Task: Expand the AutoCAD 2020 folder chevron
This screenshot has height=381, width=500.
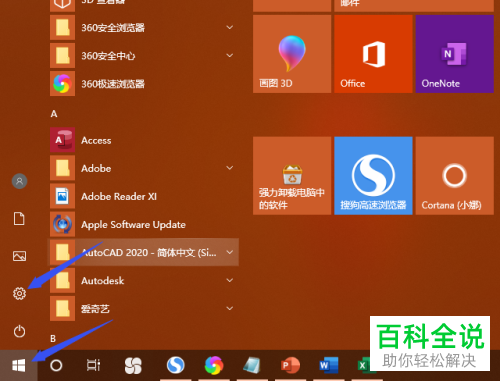Action: (x=230, y=252)
